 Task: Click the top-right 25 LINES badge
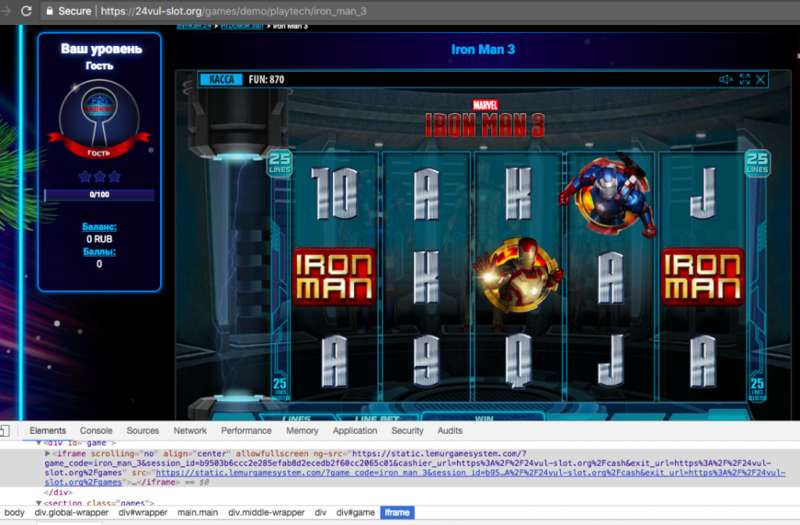click(757, 163)
